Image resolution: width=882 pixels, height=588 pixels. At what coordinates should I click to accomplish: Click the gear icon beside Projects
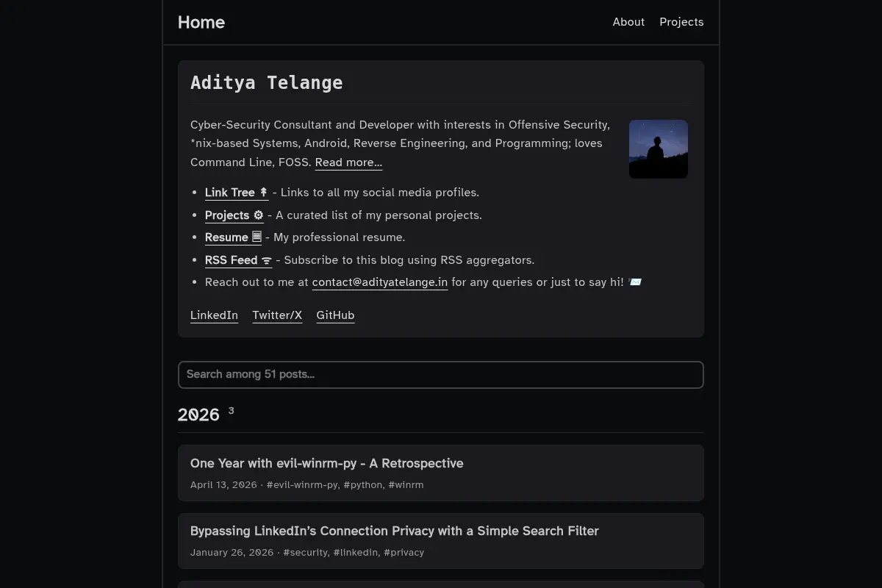point(258,215)
